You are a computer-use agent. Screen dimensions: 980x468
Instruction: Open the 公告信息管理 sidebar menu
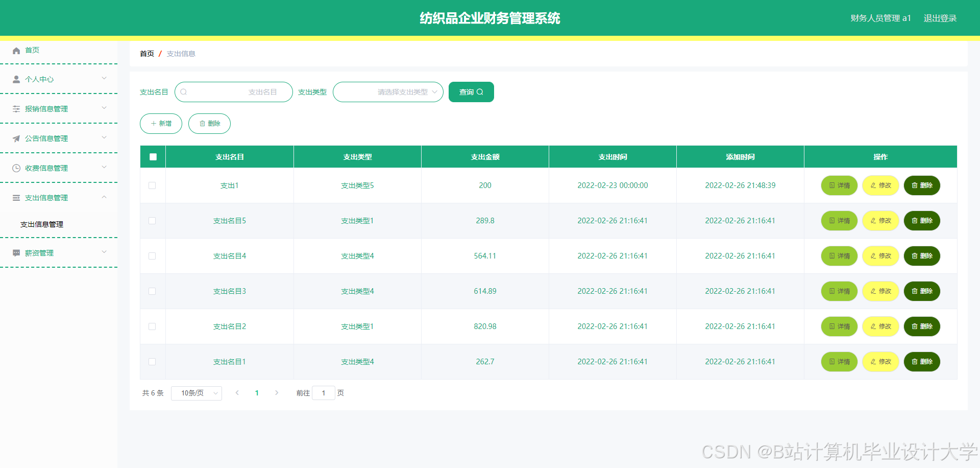[x=59, y=138]
